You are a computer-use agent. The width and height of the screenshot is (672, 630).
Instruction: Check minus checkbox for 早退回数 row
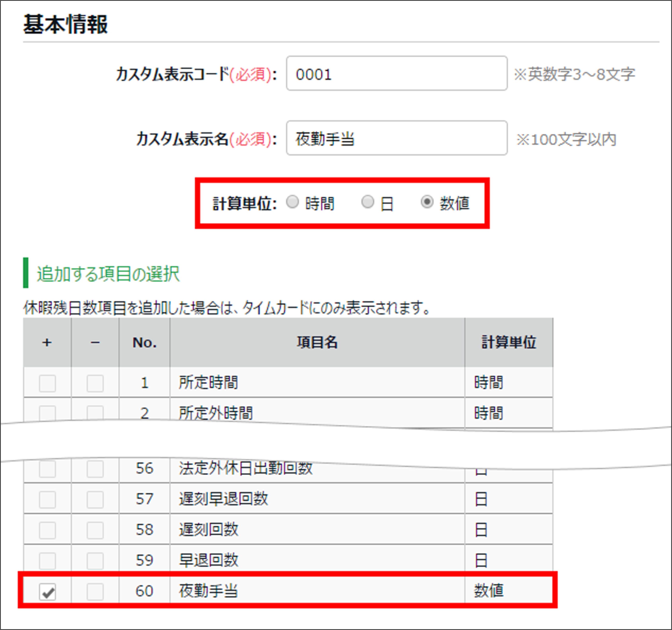point(95,561)
